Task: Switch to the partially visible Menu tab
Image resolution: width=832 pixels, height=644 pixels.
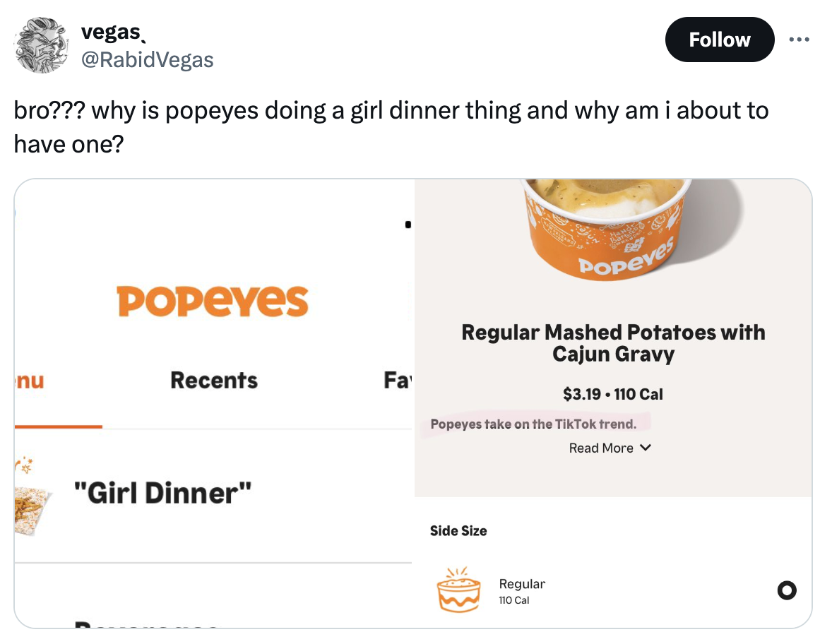Action: 30,381
